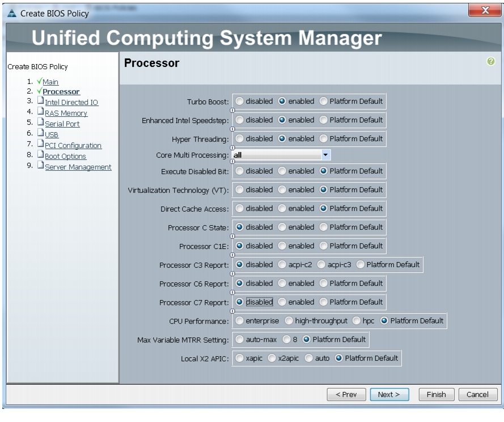Enable Processor C State

coord(282,227)
